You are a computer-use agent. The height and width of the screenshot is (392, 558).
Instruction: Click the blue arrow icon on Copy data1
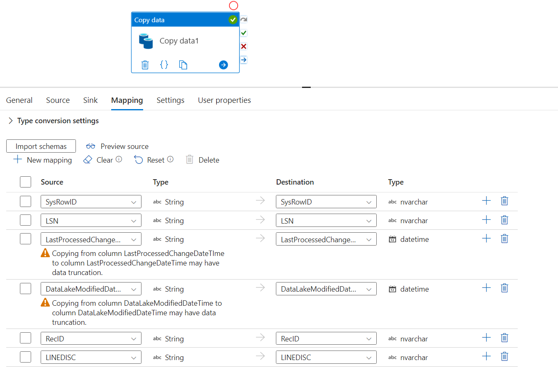coord(223,65)
